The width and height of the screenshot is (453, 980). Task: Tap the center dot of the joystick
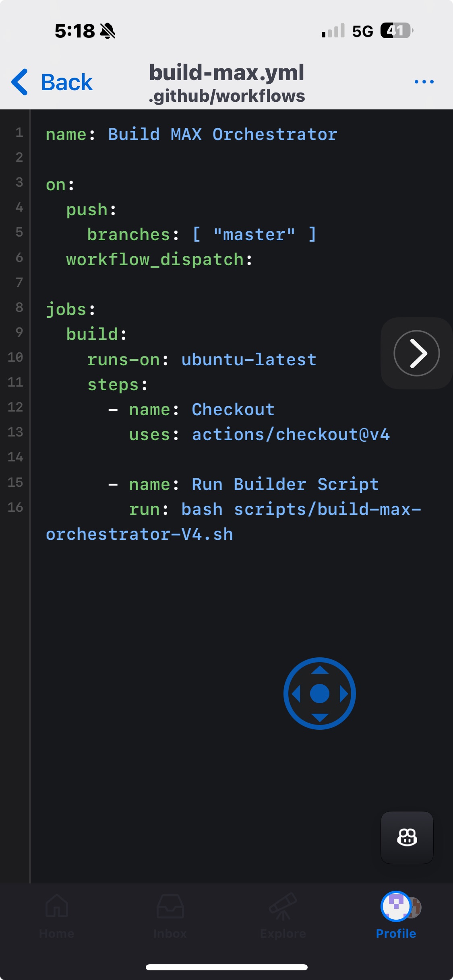tap(320, 694)
